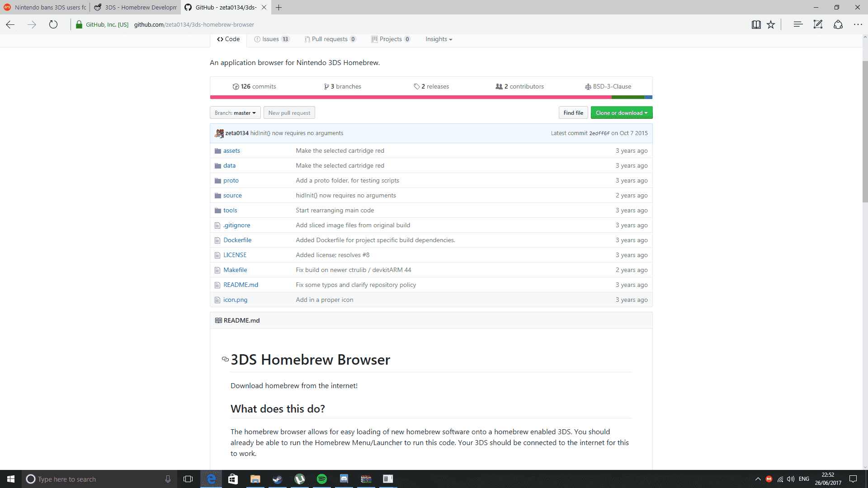
Task: Open the Projects tab
Action: (391, 39)
